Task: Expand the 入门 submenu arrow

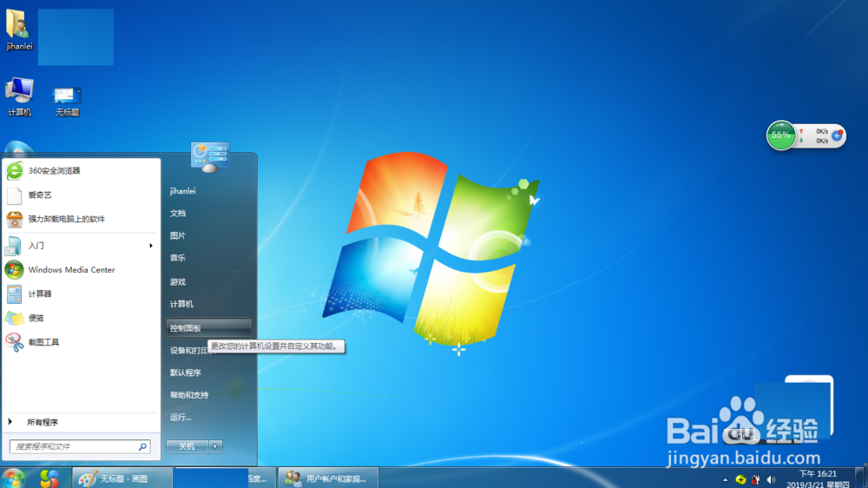Action: [150, 246]
